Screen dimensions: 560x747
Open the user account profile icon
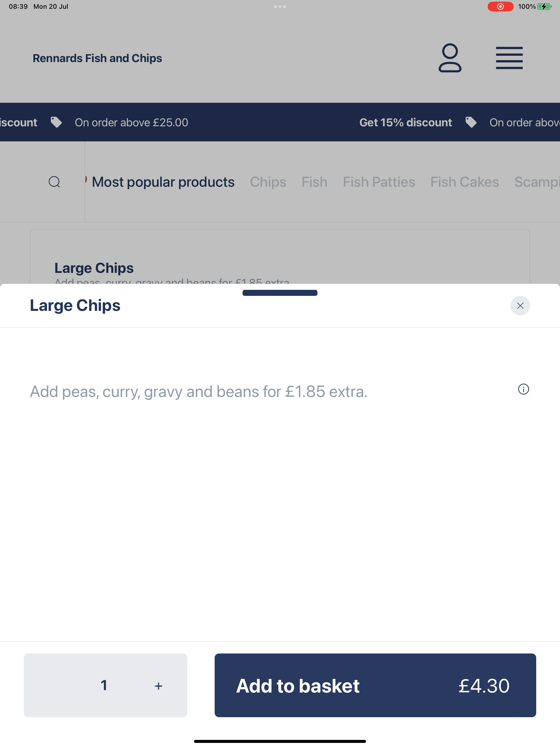[x=450, y=58]
